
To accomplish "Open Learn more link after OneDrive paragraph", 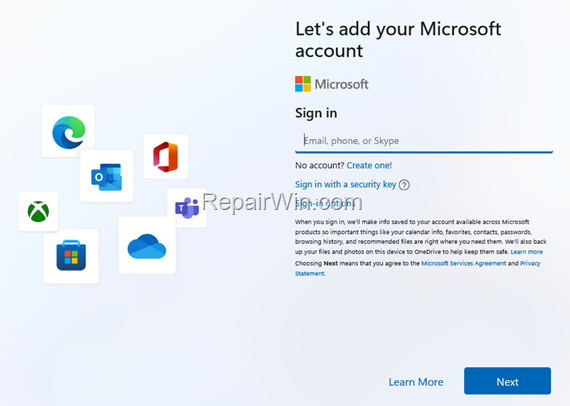I will 526,252.
